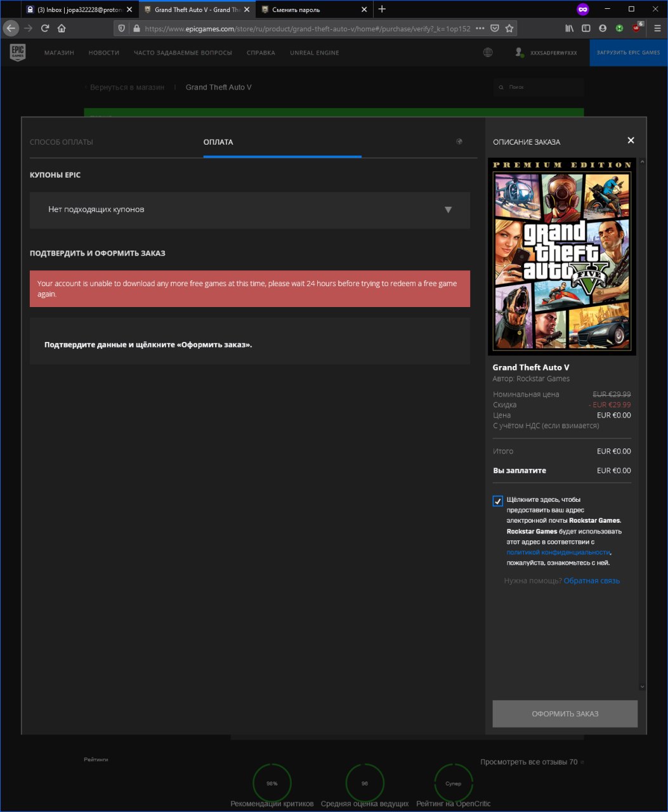Toggle the browser sidebar icon
Image resolution: width=668 pixels, height=812 pixels.
pyautogui.click(x=586, y=28)
